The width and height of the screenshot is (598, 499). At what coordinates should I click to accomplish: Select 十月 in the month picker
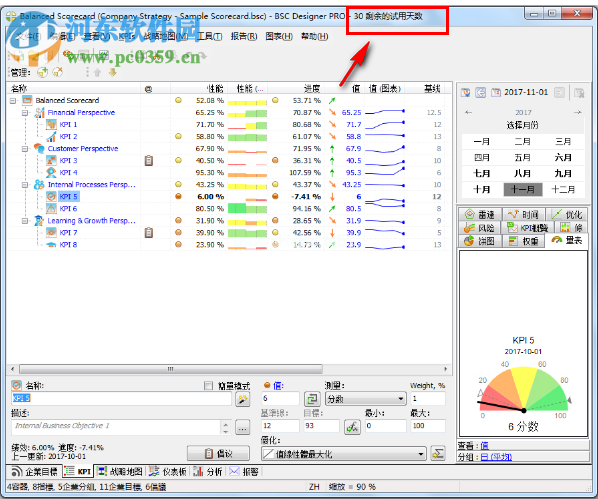(x=482, y=190)
